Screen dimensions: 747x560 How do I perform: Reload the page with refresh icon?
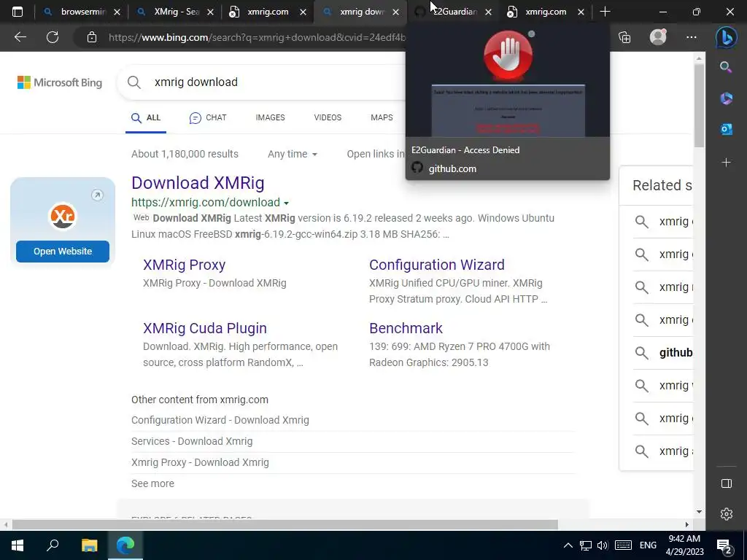coord(53,37)
